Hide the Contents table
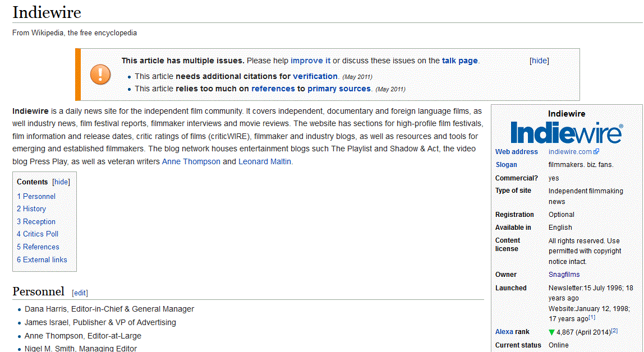Viewport: 644px width, 352px height. click(61, 182)
